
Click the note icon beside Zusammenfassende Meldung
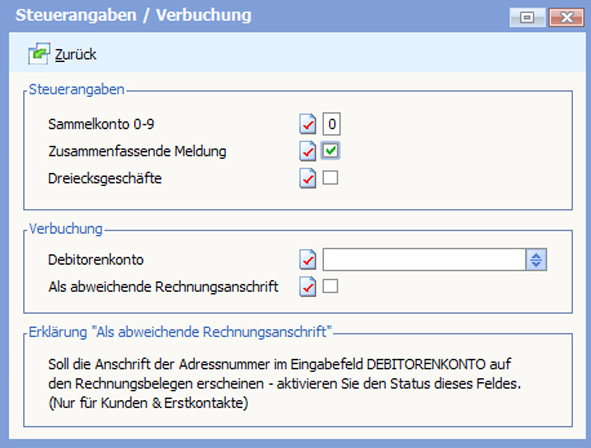[x=308, y=151]
